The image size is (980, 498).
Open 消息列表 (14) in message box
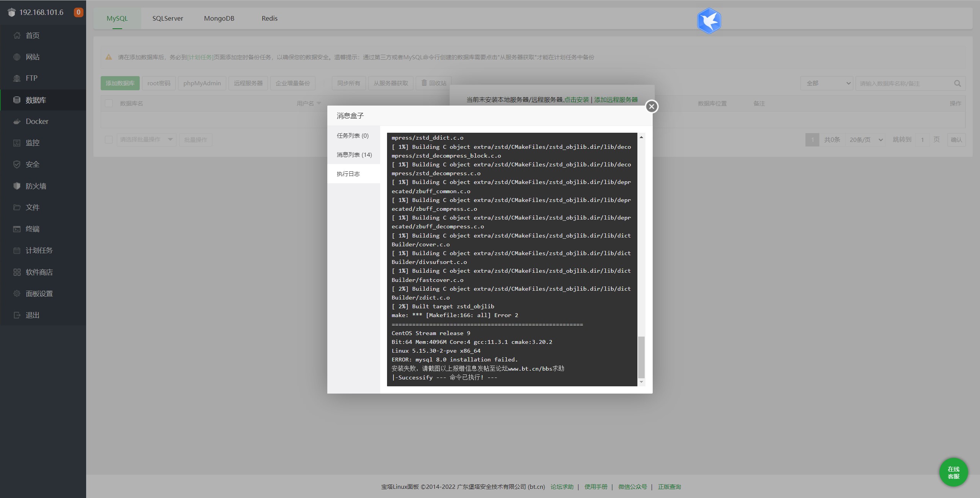354,155
